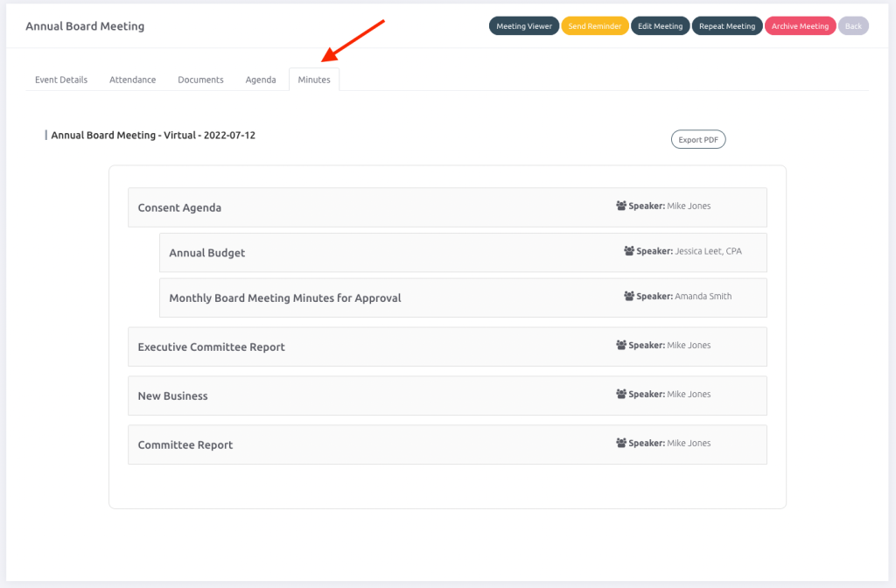
Task: Click speaker icon on New Business row
Action: tap(621, 395)
